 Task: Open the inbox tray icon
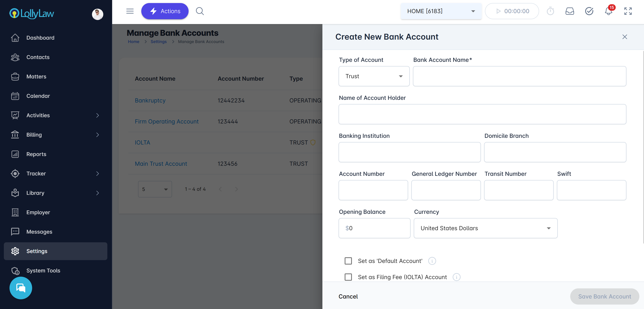click(570, 11)
